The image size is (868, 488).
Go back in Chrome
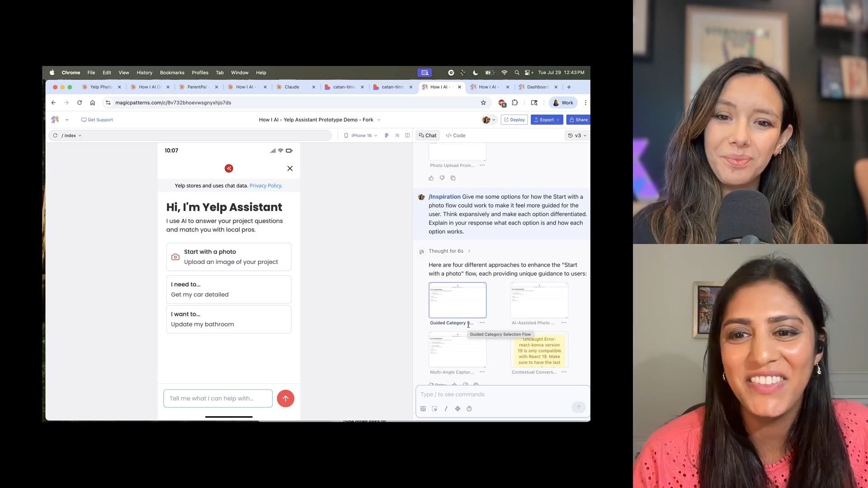53,103
